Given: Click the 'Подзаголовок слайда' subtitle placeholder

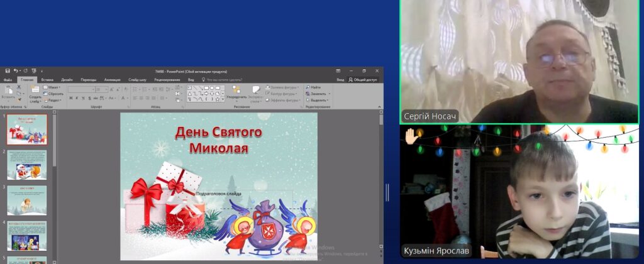Looking at the screenshot, I should pyautogui.click(x=218, y=194).
